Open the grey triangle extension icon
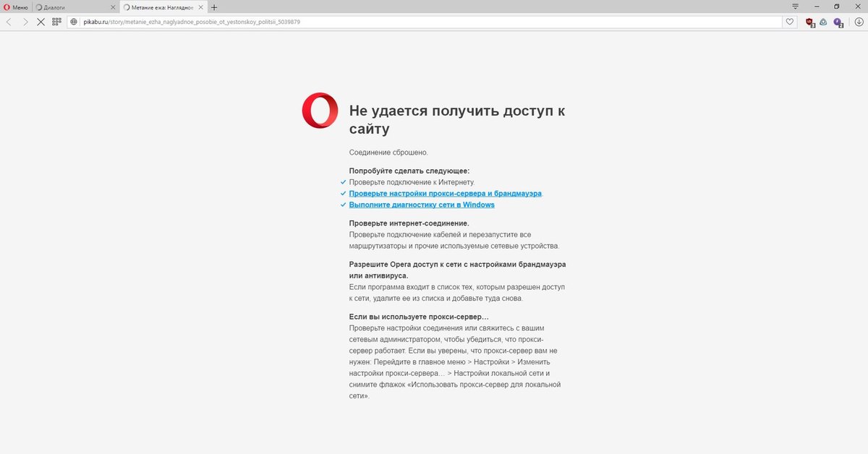 [x=824, y=22]
